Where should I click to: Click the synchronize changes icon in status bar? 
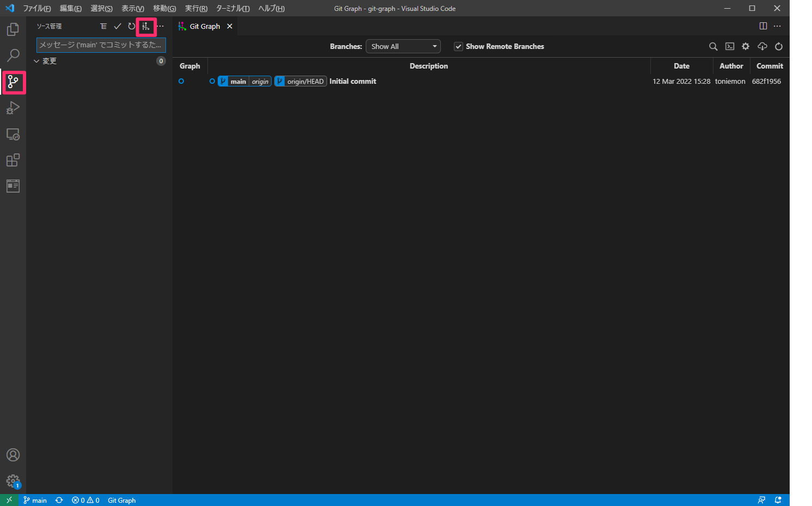pyautogui.click(x=59, y=500)
